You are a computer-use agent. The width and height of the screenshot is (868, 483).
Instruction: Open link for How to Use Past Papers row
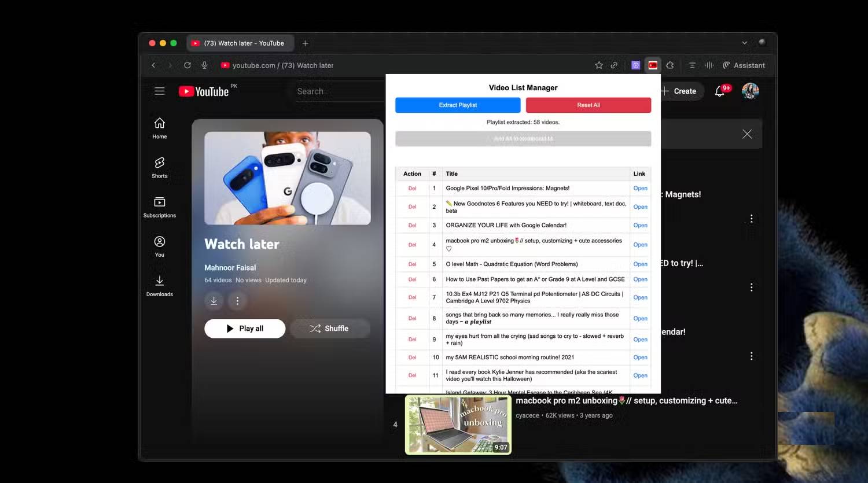click(640, 279)
